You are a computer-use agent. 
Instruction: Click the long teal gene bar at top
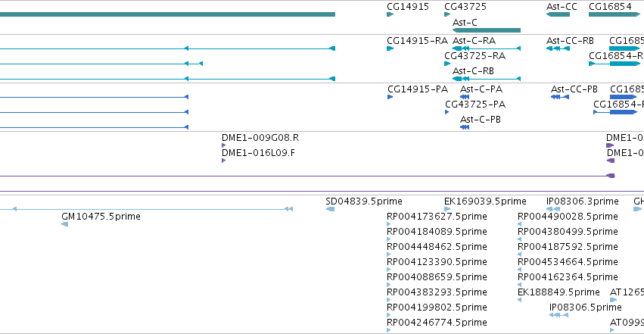tap(167, 14)
